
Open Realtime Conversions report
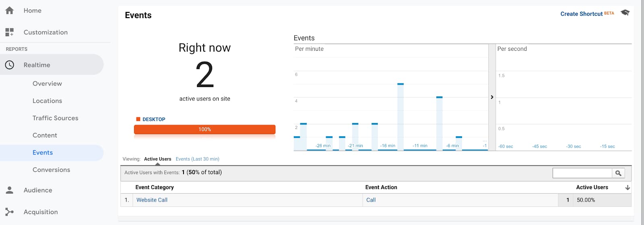[52, 170]
